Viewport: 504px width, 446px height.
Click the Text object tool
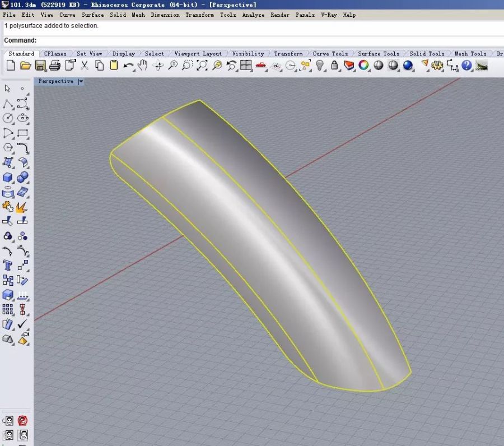pyautogui.click(x=8, y=265)
